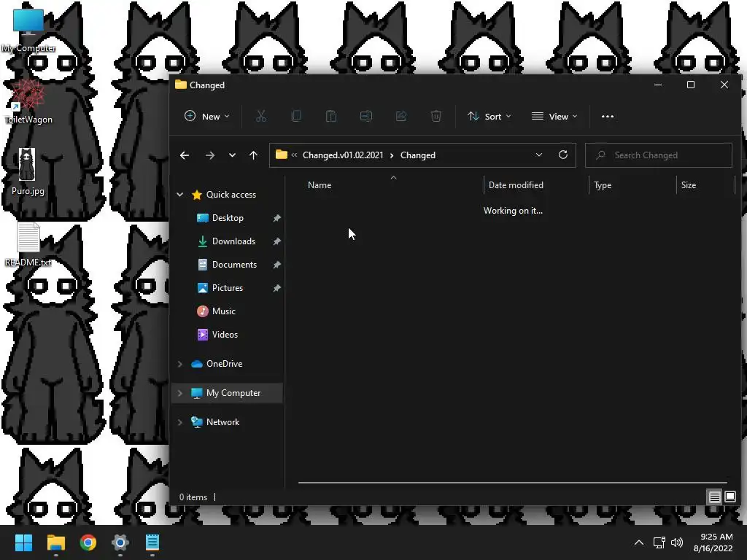Click Changed.v01.02.2021 breadcrumb
Image resolution: width=747 pixels, height=560 pixels.
pos(343,155)
